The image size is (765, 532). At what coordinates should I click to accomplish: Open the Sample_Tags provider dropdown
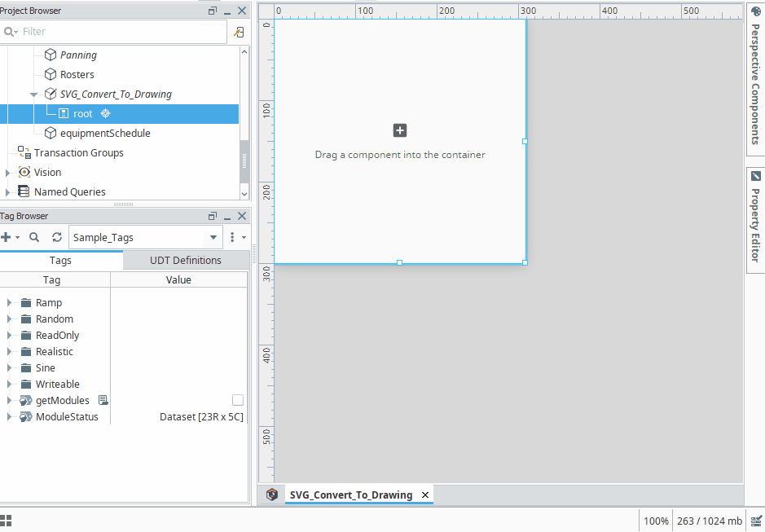[214, 237]
